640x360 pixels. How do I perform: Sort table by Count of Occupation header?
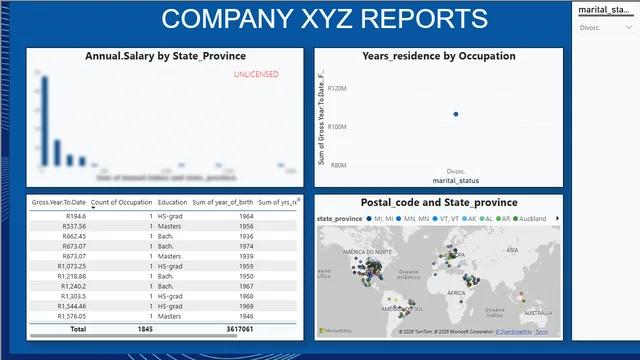coord(121,202)
